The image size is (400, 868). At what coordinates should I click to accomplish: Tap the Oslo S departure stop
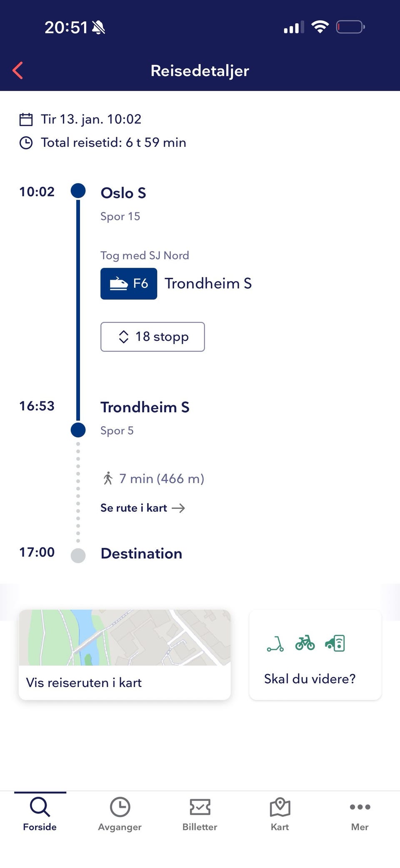(x=123, y=193)
